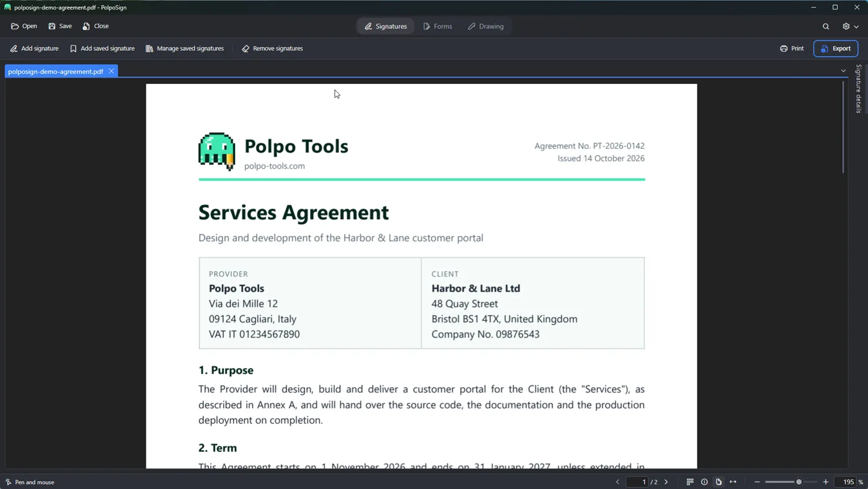Show document information icon

pyautogui.click(x=704, y=482)
